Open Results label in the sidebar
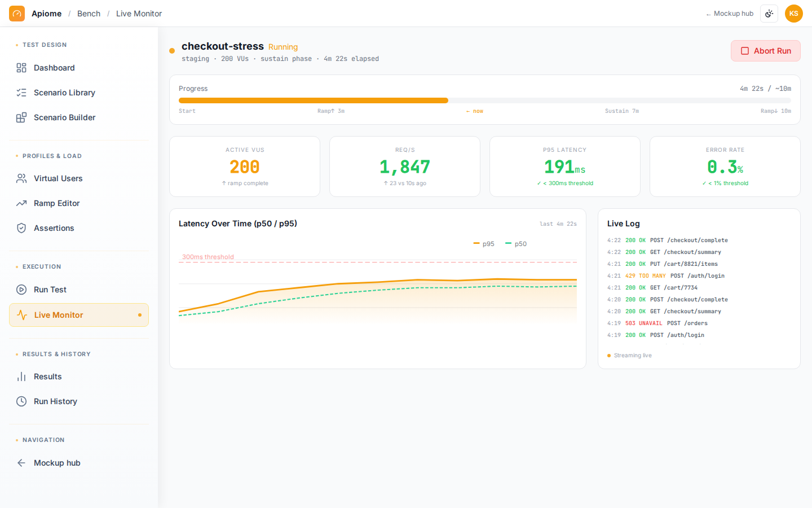 [x=48, y=376]
